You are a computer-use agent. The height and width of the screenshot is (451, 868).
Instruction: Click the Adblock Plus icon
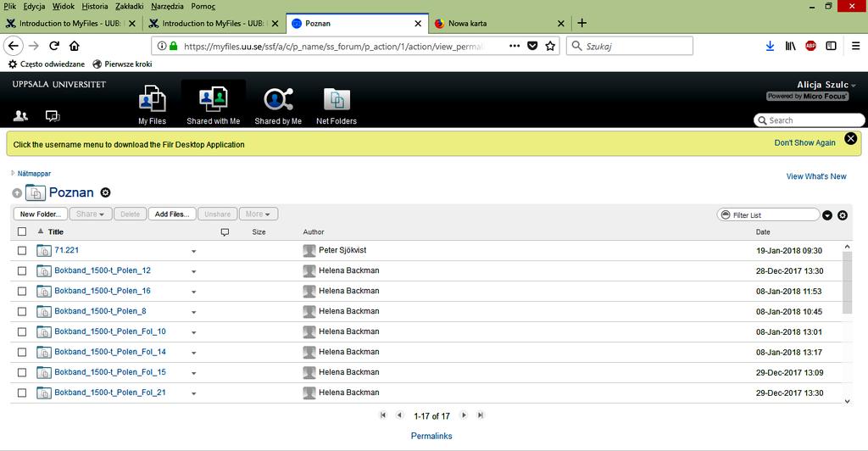[x=810, y=46]
